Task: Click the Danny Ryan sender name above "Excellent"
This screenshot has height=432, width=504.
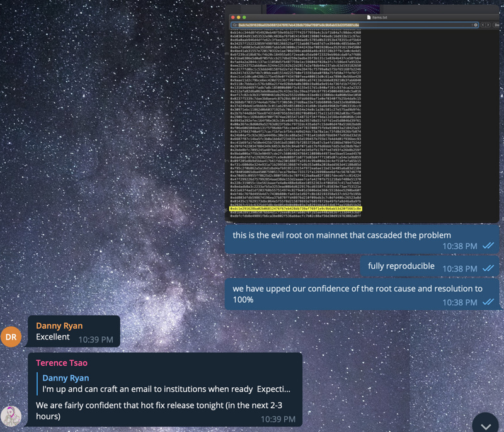Action: [59, 326]
